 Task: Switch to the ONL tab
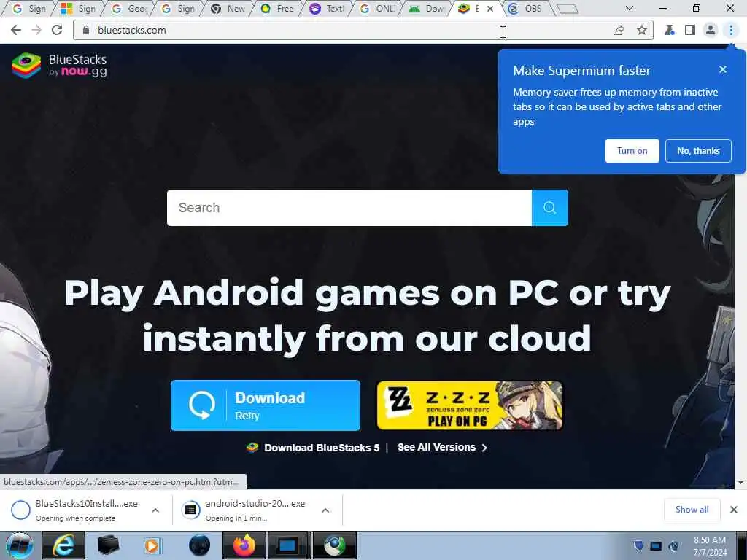coord(377,9)
